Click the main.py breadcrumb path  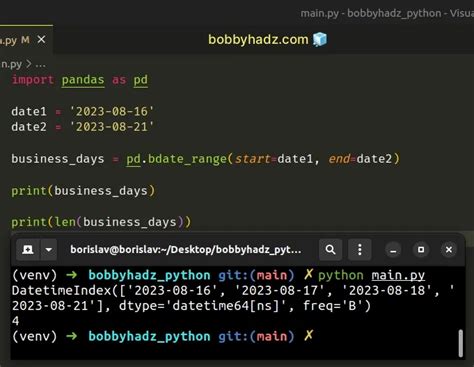(11, 64)
